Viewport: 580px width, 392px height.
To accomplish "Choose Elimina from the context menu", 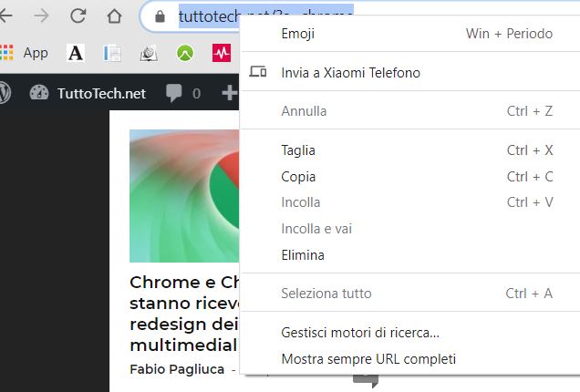I will [x=303, y=255].
